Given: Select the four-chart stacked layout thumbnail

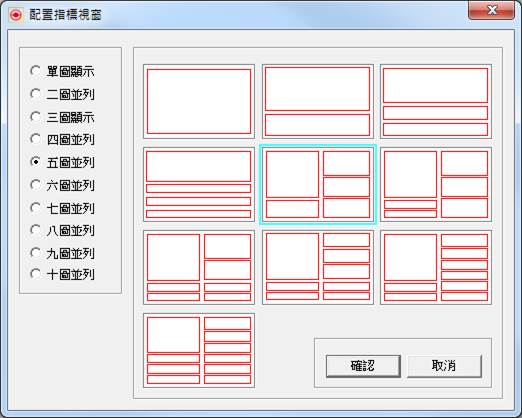Looking at the screenshot, I should 199,184.
